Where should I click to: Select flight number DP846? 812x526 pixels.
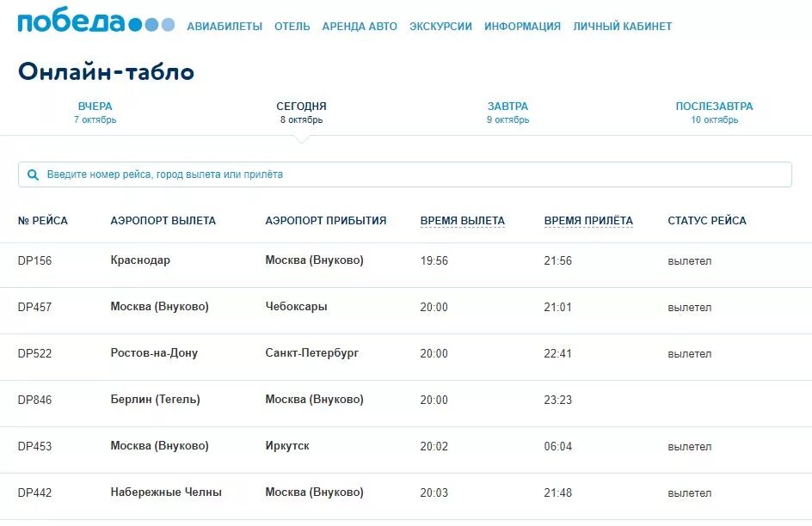[34, 400]
